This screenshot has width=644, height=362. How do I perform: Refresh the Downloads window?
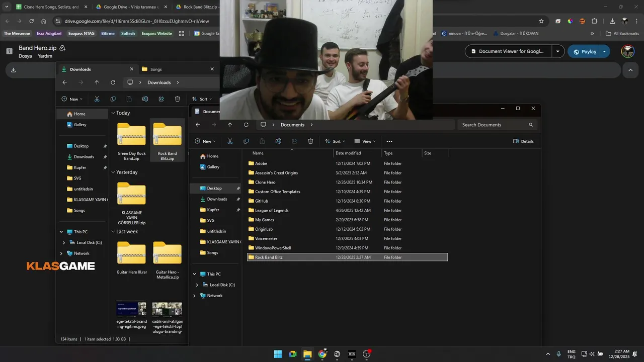pyautogui.click(x=113, y=82)
